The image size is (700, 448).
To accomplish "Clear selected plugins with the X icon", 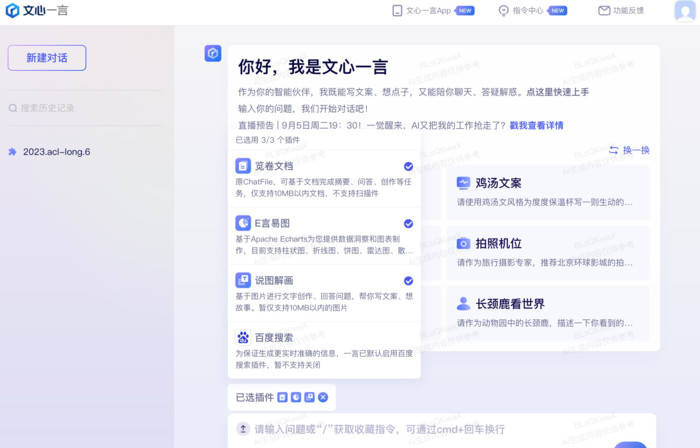I will click(323, 397).
